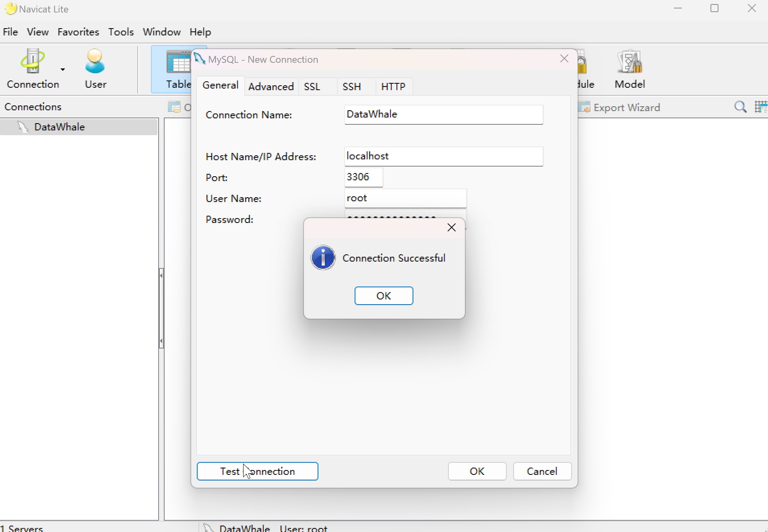Screen dimensions: 768x532
Task: Open the View menu
Action: point(38,32)
